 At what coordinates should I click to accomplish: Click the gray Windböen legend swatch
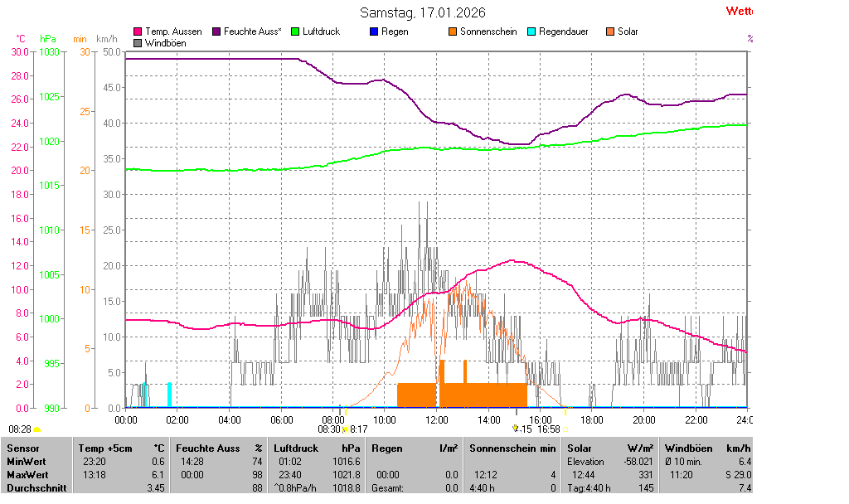click(138, 42)
